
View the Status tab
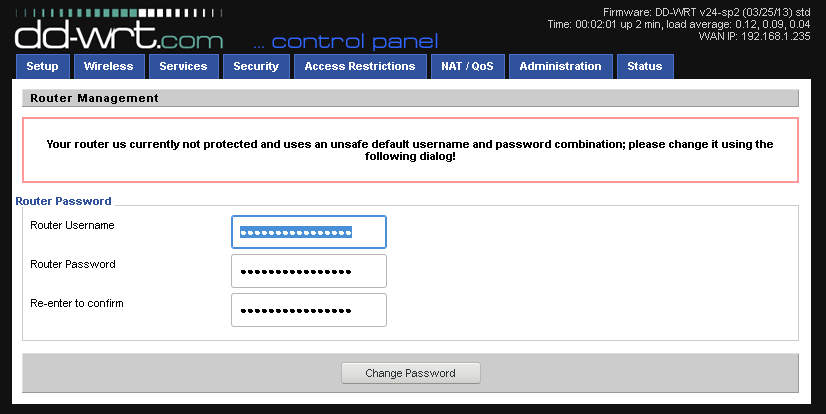click(645, 66)
